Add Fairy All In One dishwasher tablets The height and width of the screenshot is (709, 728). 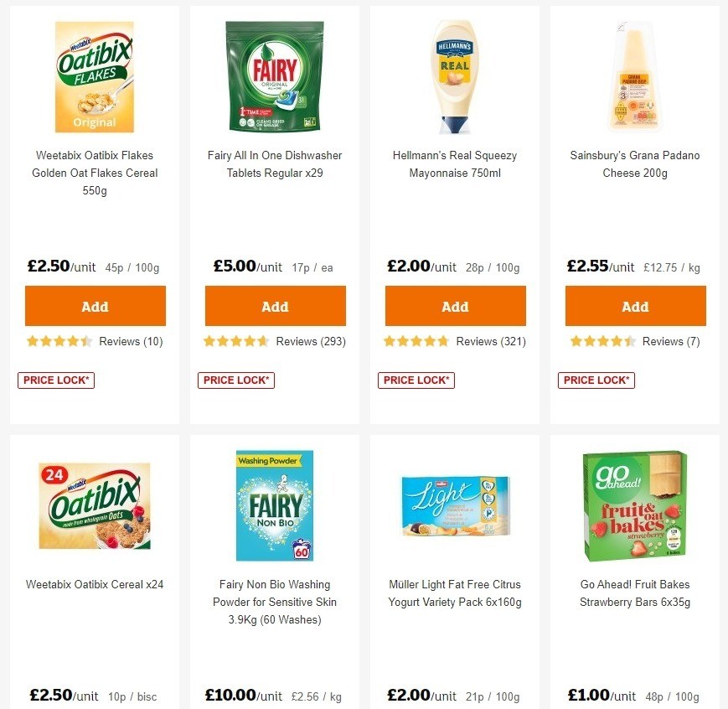coord(275,305)
